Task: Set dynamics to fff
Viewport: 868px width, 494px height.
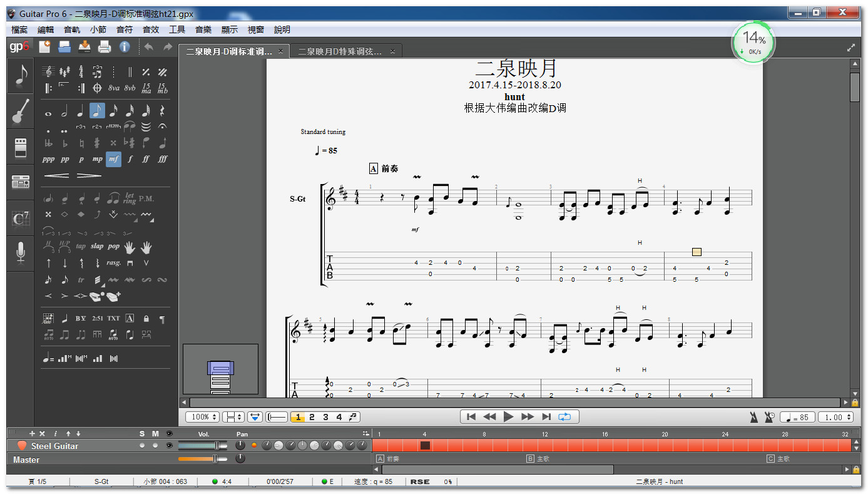Action: click(x=162, y=159)
